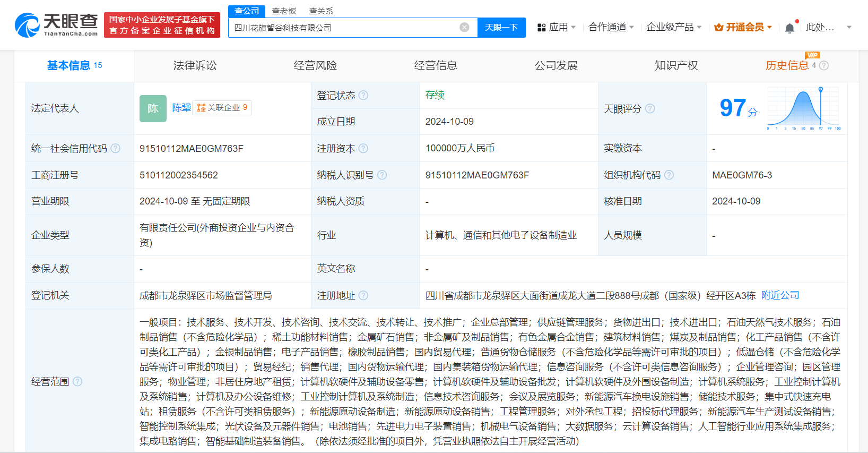868x453 pixels.
Task: Open the 基本信息 tab
Action: (74, 65)
